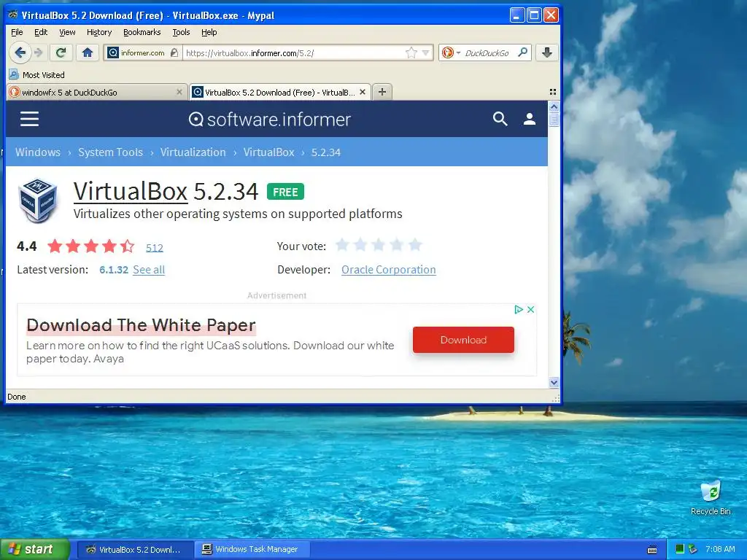Image resolution: width=747 pixels, height=560 pixels.
Task: Show all tabs with the grid icon
Action: (553, 92)
